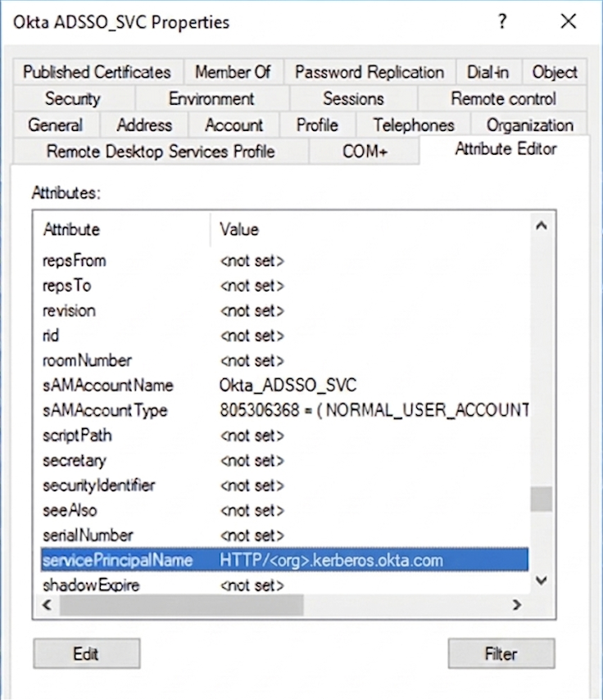Select the Sessions tab
603x700 pixels.
(x=353, y=99)
